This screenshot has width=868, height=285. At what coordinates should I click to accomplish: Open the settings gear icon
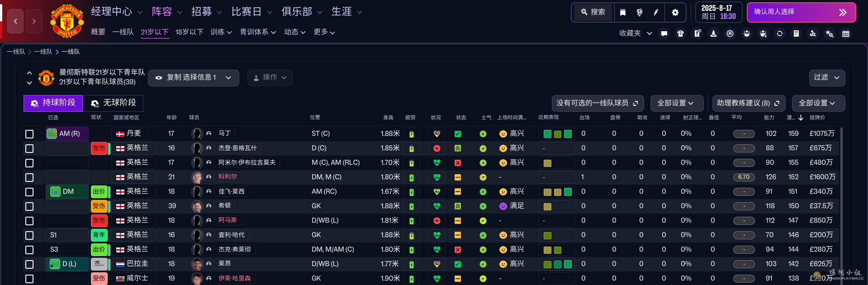(x=675, y=12)
